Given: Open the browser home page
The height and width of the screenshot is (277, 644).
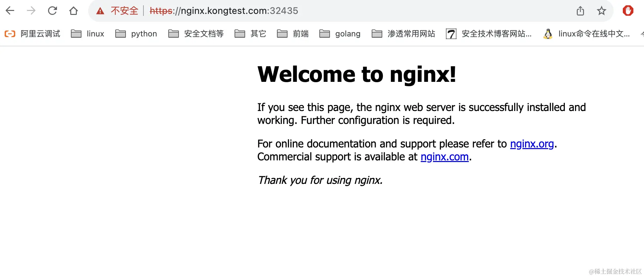Looking at the screenshot, I should click(74, 11).
